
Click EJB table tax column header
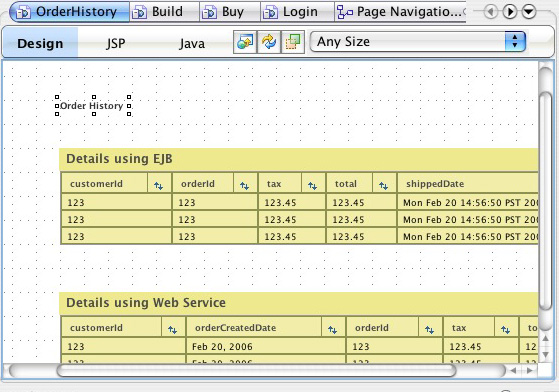(274, 184)
